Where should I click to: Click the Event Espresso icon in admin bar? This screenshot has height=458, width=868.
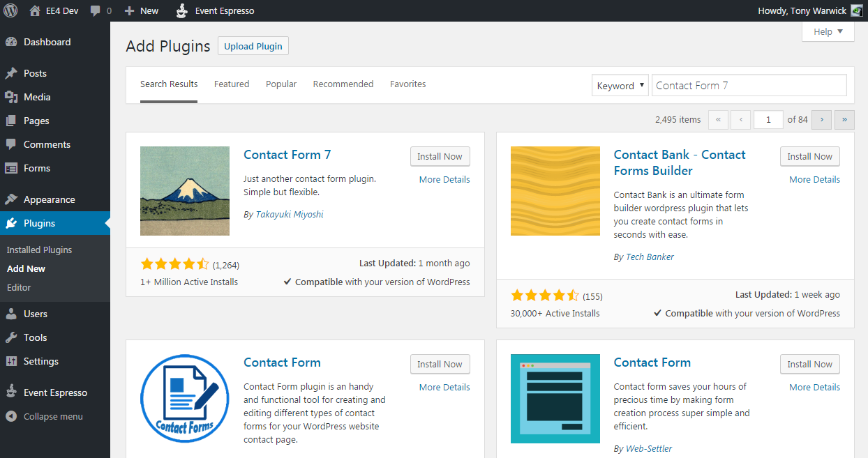point(181,10)
